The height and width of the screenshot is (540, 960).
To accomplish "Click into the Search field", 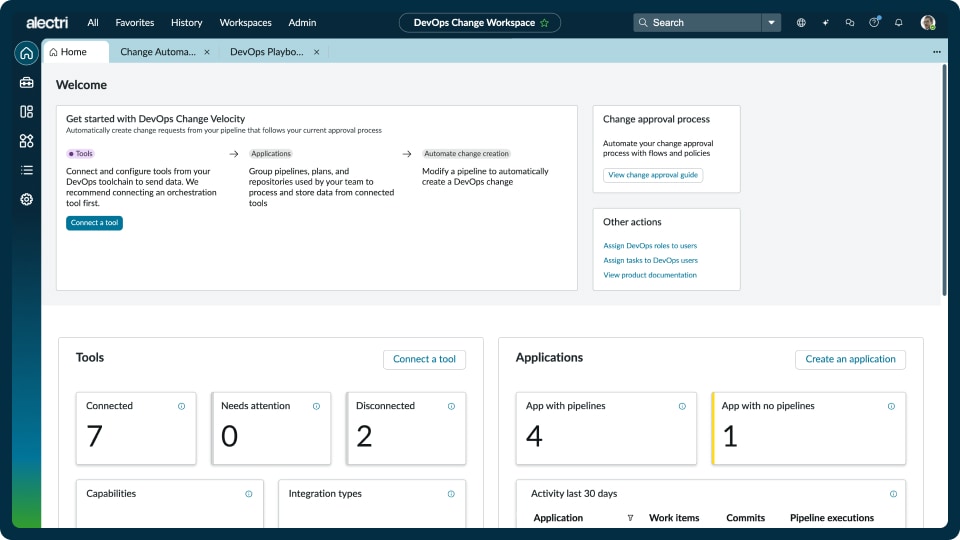I will point(697,23).
